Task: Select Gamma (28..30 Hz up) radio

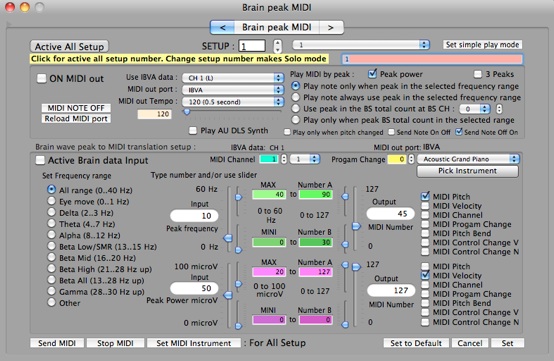Action: point(52,291)
